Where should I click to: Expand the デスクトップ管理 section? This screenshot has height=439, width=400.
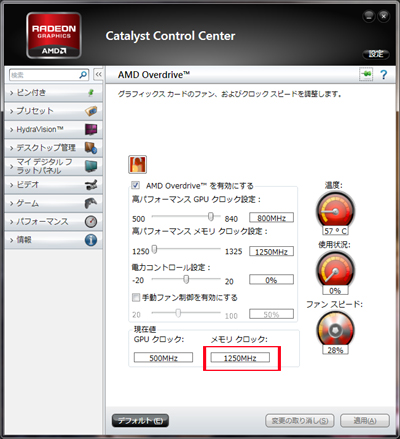tap(53, 148)
